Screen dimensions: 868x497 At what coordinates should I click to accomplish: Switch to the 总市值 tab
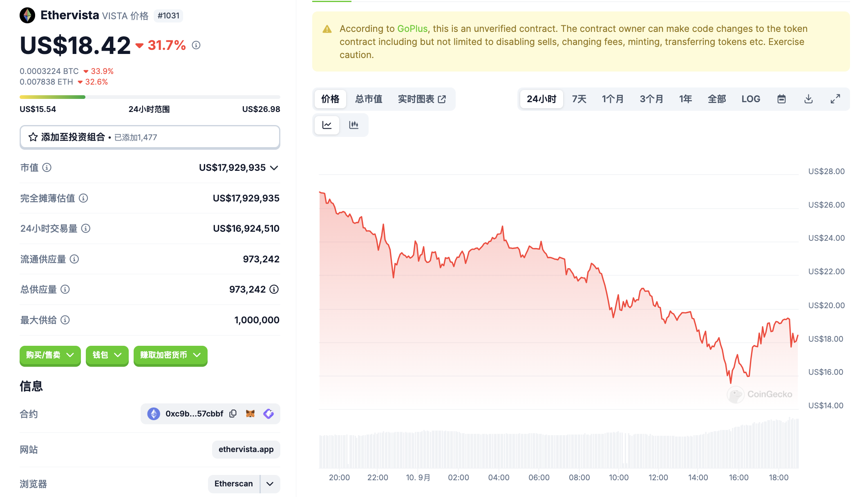click(369, 99)
